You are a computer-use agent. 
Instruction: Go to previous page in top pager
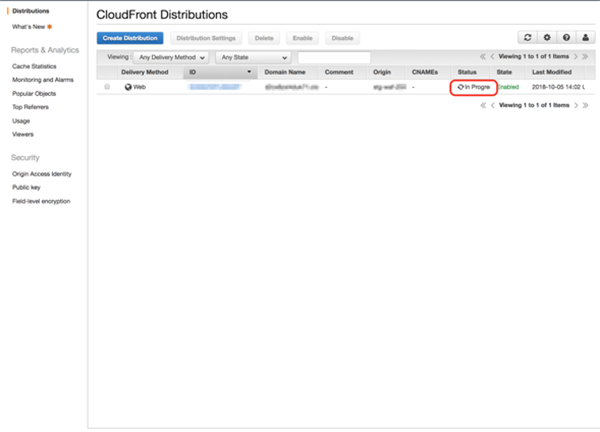click(x=492, y=57)
